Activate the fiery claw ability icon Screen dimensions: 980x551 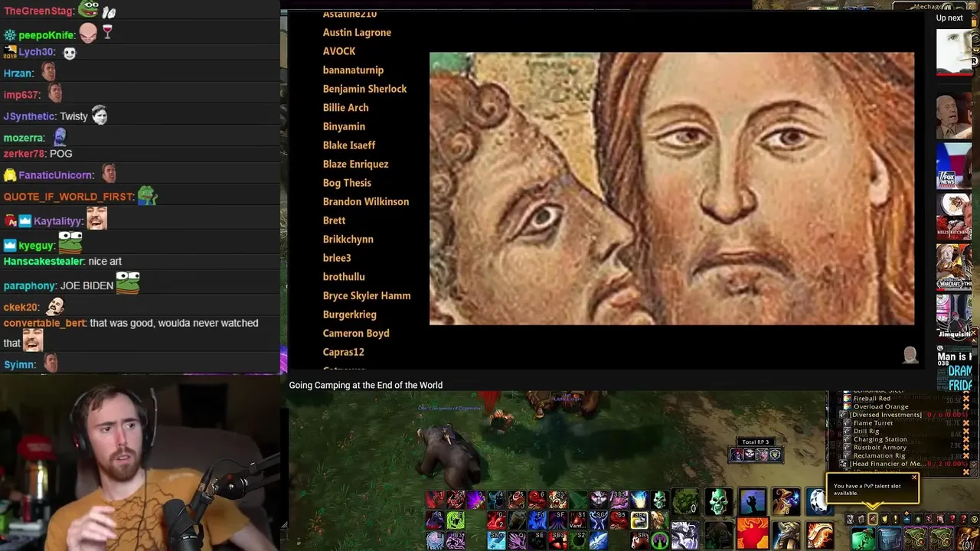(818, 535)
